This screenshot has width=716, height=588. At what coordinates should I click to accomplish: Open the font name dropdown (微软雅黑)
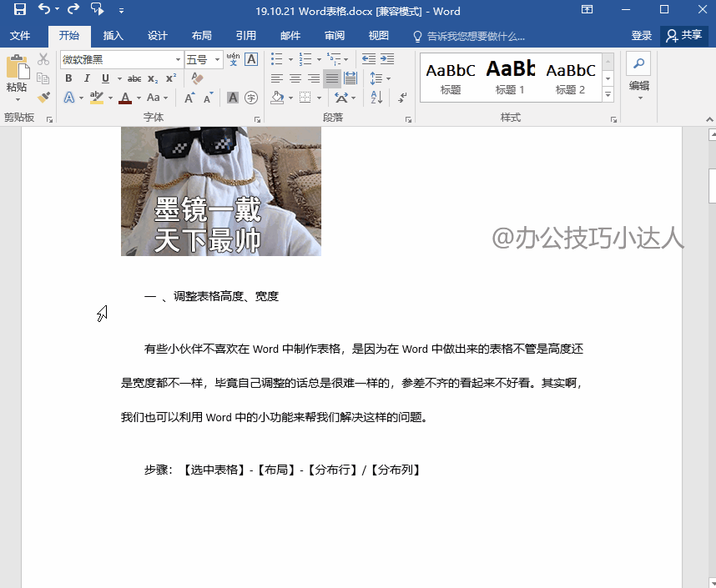tap(178, 60)
